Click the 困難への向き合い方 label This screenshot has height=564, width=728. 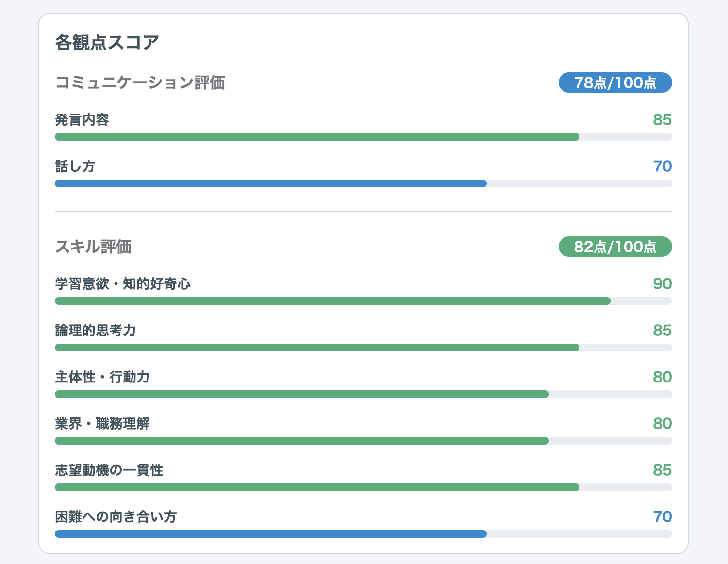coord(116,517)
